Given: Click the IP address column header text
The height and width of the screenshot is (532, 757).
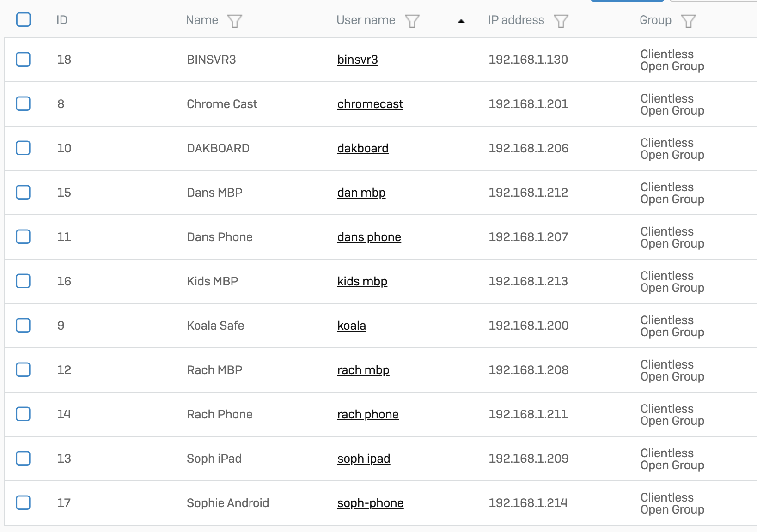Looking at the screenshot, I should coord(516,20).
